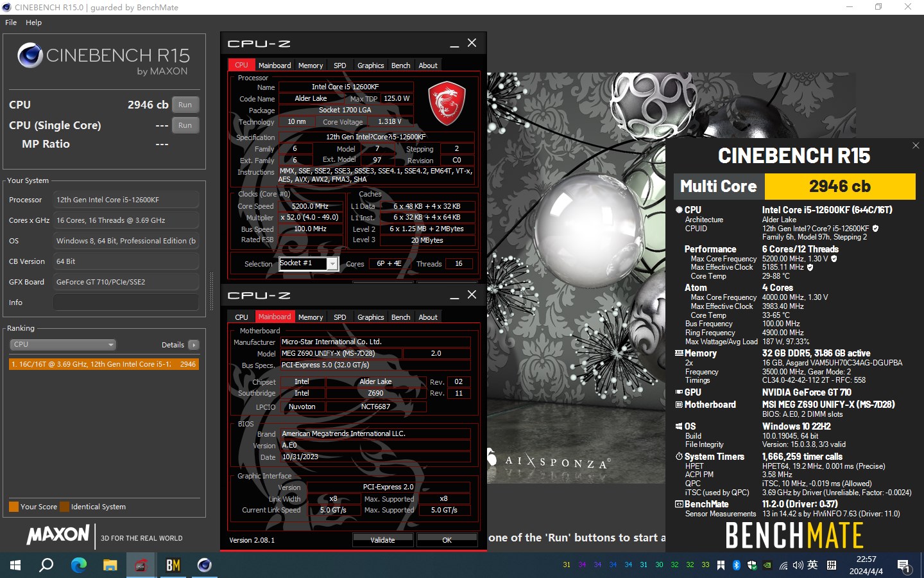
Task: Switch to Cinebench via its taskbar icon
Action: click(x=204, y=565)
